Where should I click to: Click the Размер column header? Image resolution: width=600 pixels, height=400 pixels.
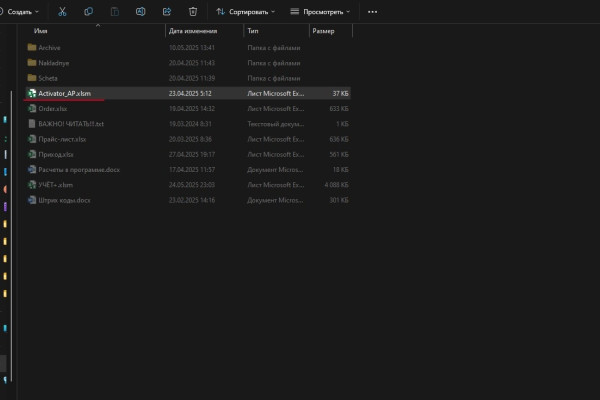click(x=323, y=31)
